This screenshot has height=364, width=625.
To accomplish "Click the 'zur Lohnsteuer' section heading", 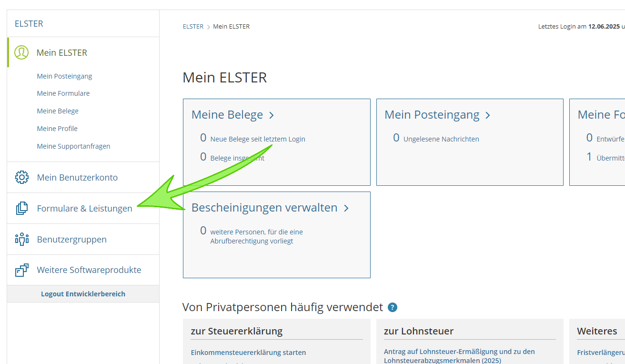I will click(x=419, y=331).
